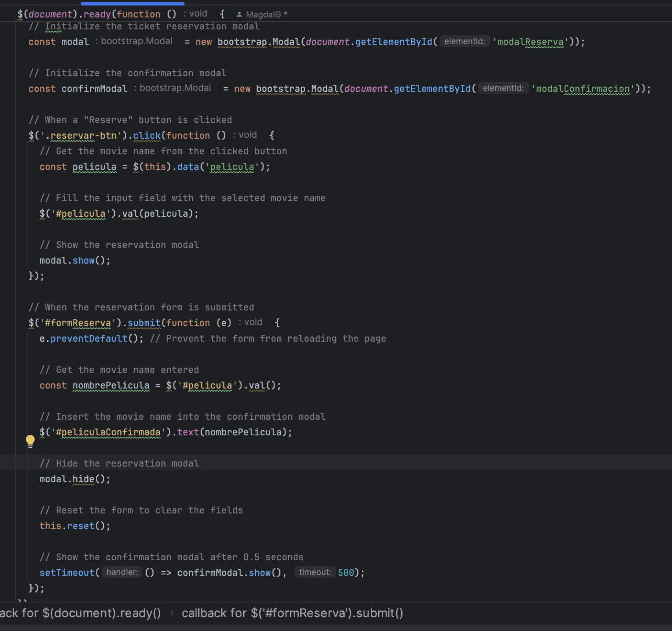The width and height of the screenshot is (672, 631).
Task: Click the elementId hint before 'modalReserva'
Action: pos(465,41)
